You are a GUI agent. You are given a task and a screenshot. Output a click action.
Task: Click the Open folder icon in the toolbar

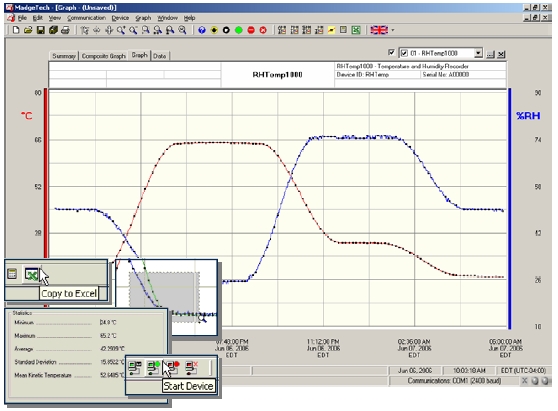coord(28,30)
